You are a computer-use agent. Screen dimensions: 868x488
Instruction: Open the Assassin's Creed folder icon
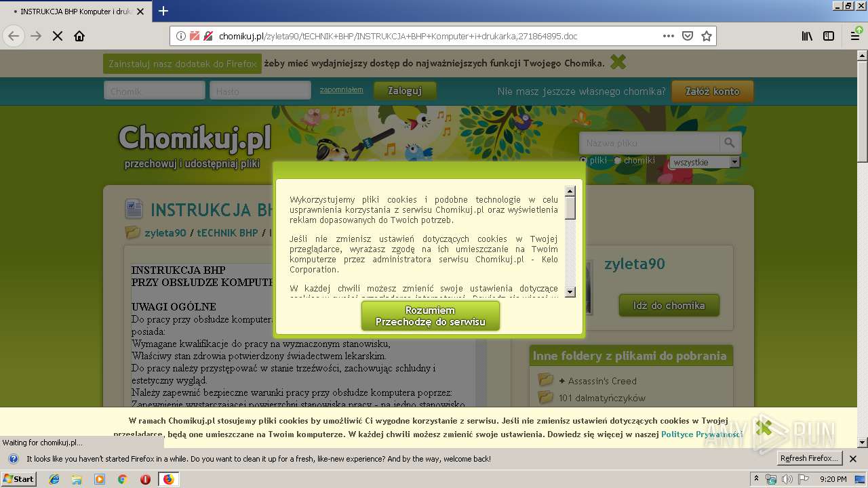546,380
